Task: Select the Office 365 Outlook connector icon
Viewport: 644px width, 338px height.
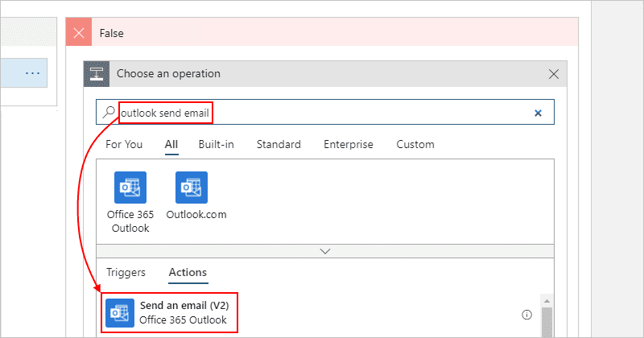Action: pos(130,188)
